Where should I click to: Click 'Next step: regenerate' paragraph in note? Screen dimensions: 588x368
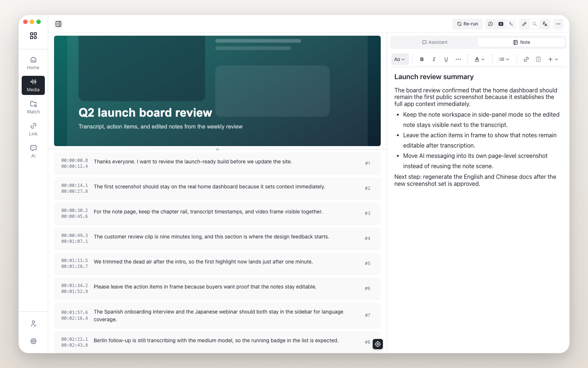pyautogui.click(x=475, y=180)
